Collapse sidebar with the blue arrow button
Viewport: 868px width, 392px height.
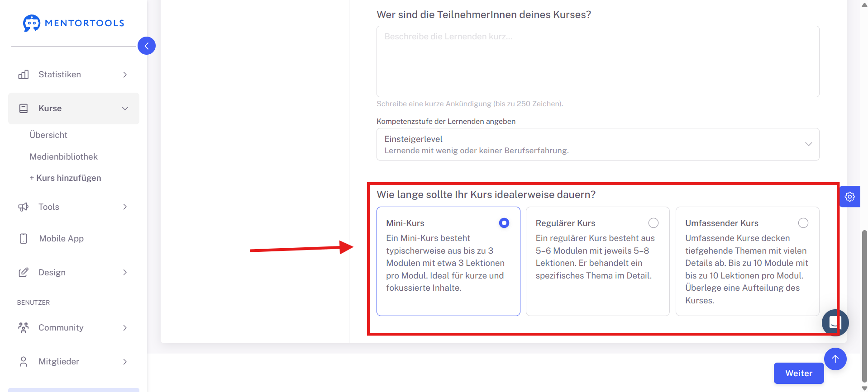[147, 46]
